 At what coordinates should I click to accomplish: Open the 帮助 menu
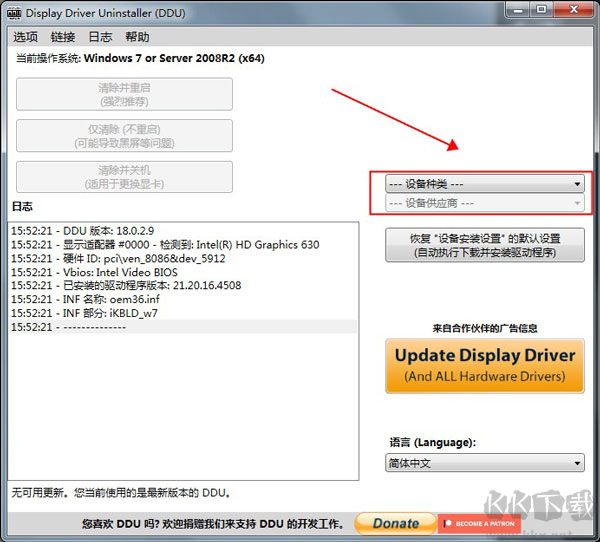pos(137,37)
